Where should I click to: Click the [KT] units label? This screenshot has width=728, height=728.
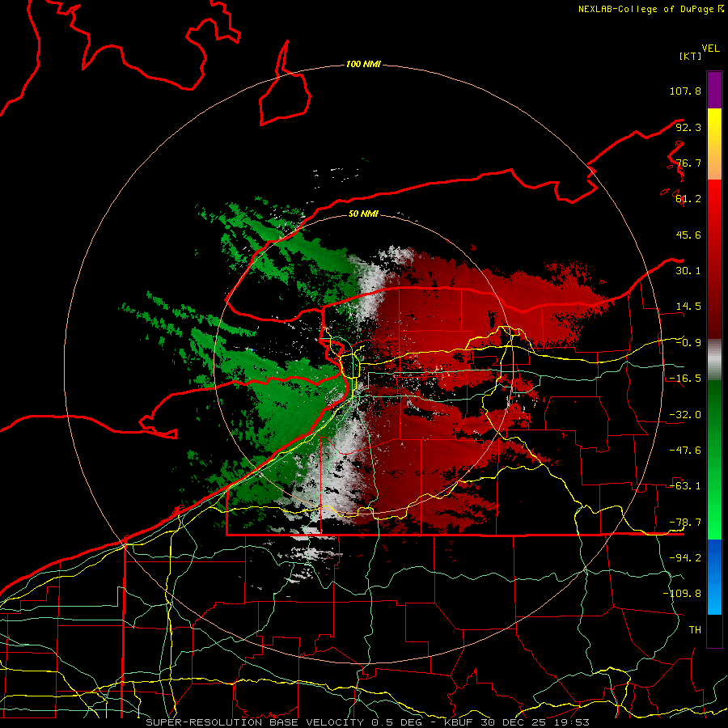pos(690,56)
